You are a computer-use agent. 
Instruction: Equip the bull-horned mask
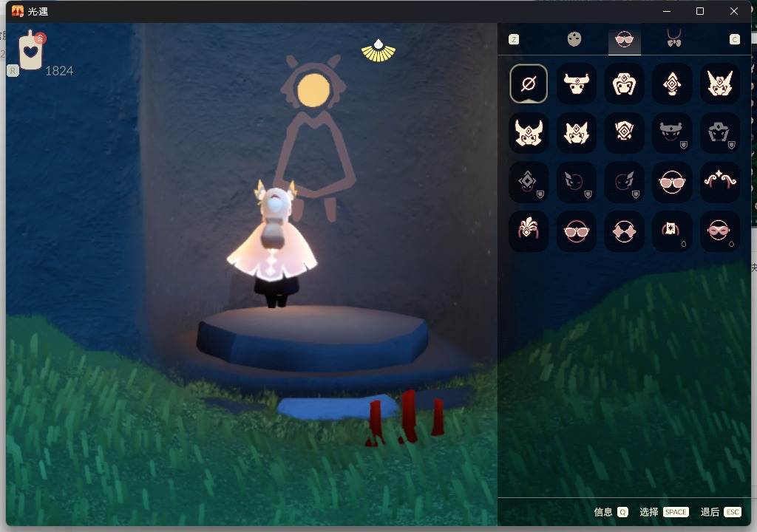577,83
